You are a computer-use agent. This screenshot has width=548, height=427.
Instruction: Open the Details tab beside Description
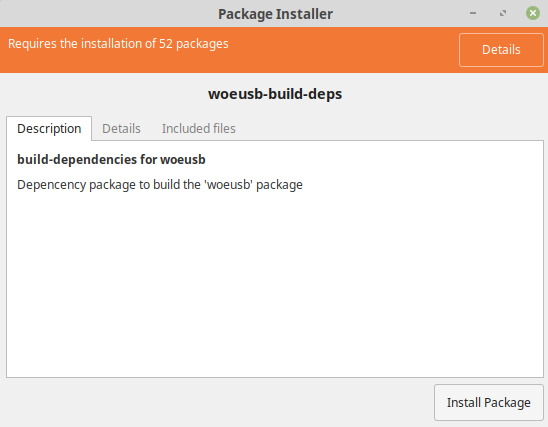coord(121,129)
